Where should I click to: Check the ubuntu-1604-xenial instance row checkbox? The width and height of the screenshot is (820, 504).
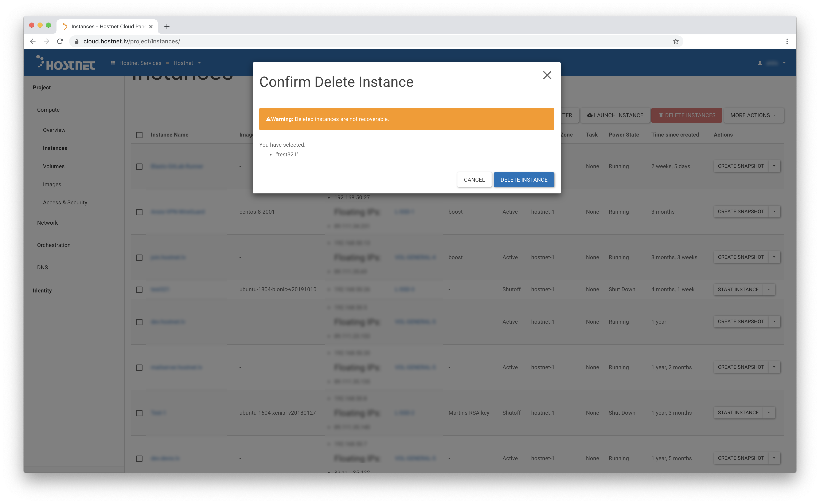pos(139,413)
